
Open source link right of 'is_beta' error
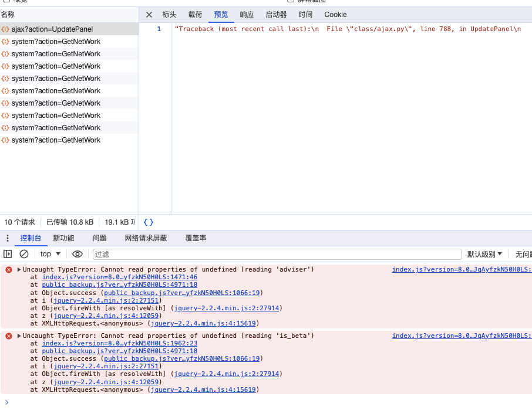coord(462,336)
